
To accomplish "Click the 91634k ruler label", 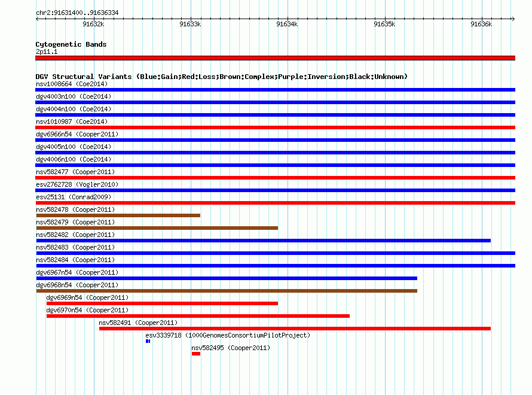I will [x=287, y=24].
